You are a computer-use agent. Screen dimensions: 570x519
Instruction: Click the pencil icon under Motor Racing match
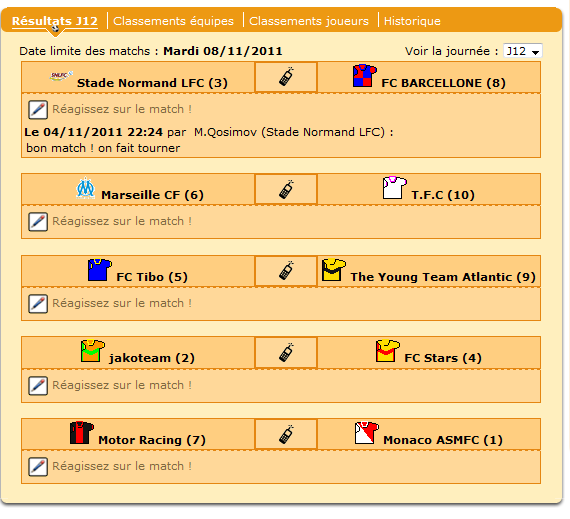(38, 467)
